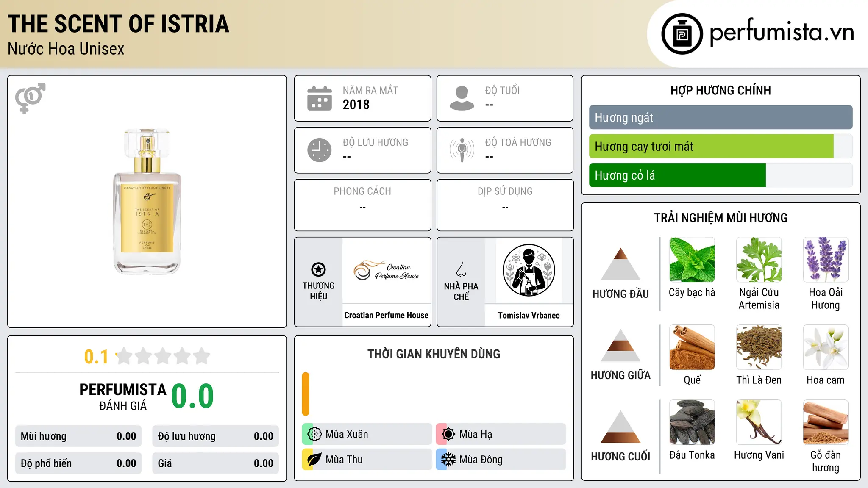Image resolution: width=868 pixels, height=488 pixels.
Task: Click the Croatian Perfume House brand logo
Action: click(x=386, y=270)
